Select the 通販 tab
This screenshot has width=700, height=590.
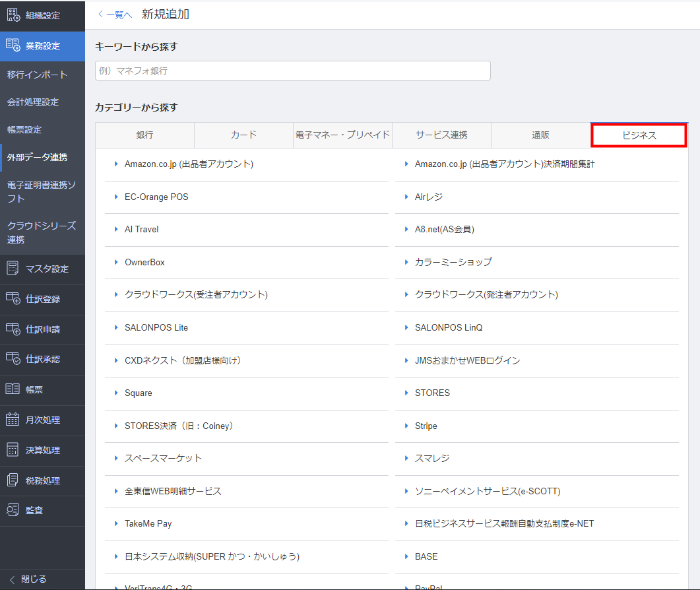pyautogui.click(x=540, y=135)
